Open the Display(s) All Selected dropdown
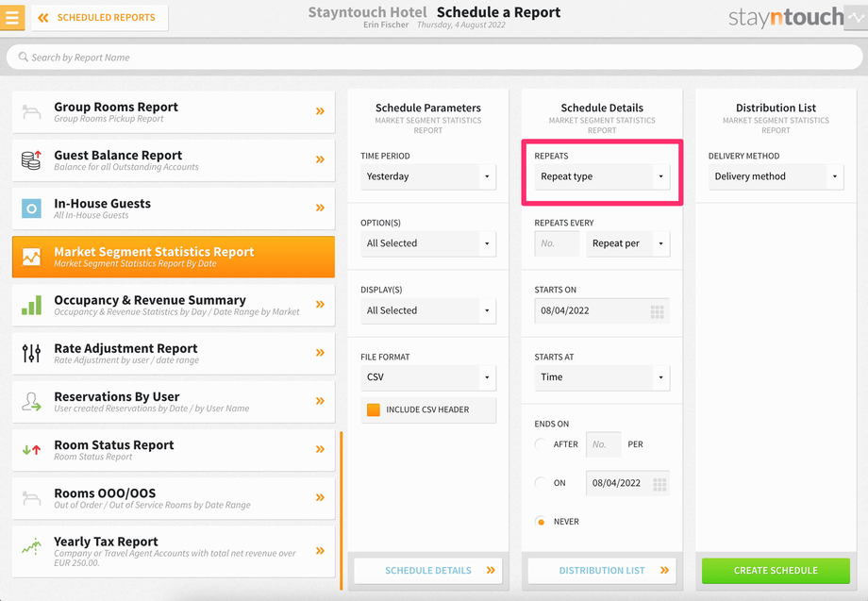This screenshot has width=868, height=601. click(428, 311)
